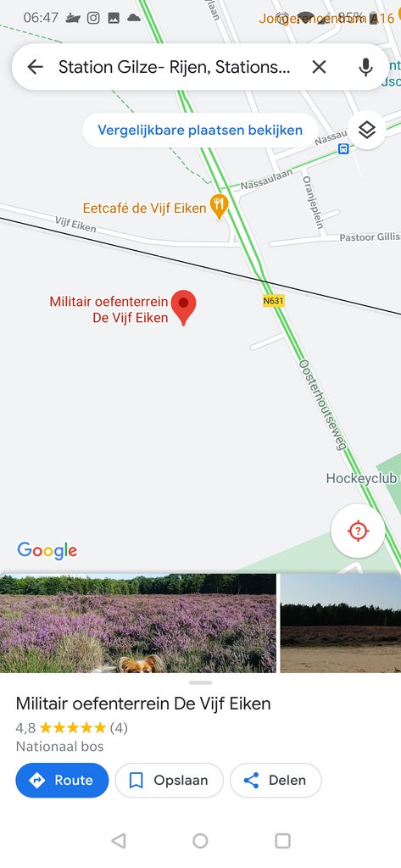Tap the bus stop icon on Nassaulaan
The image size is (401, 868).
tap(344, 148)
